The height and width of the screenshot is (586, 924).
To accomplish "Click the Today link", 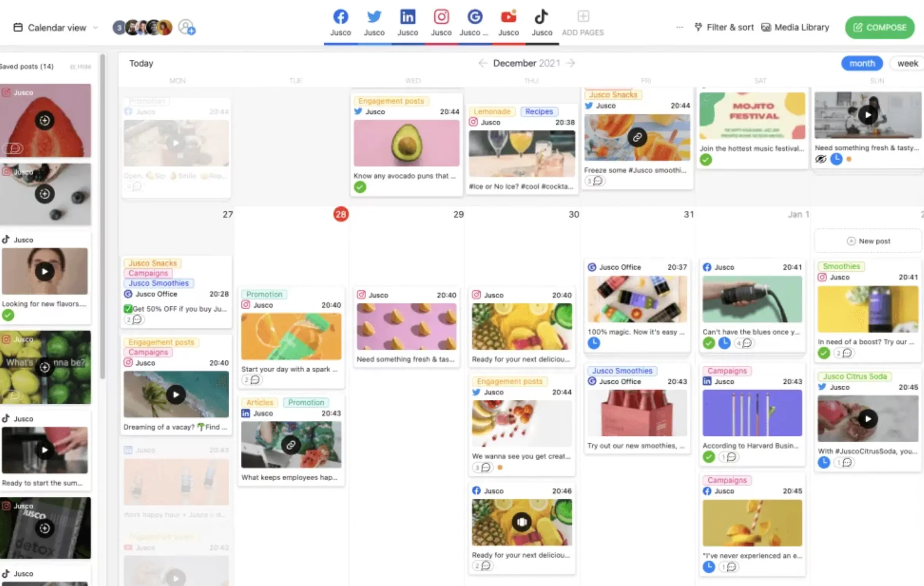I will 141,63.
